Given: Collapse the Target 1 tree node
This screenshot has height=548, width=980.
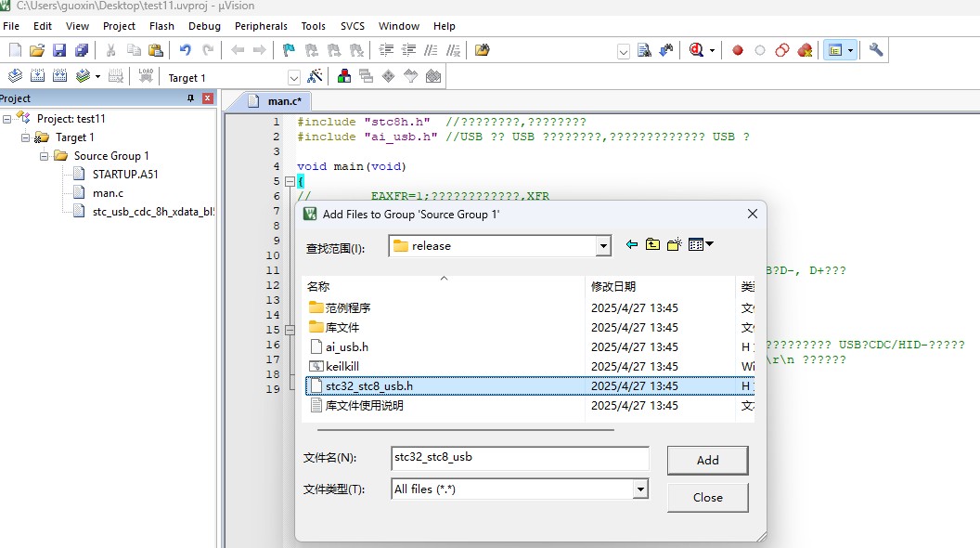Looking at the screenshot, I should (26, 137).
